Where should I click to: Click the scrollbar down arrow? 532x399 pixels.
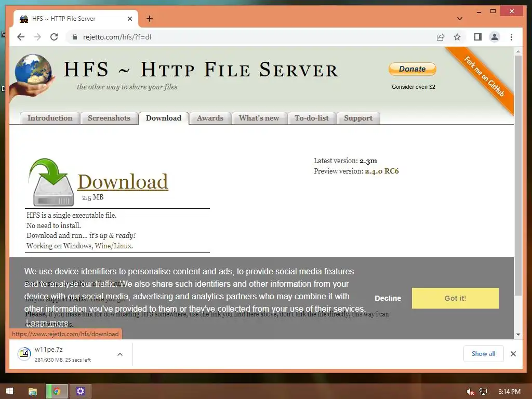[518, 335]
